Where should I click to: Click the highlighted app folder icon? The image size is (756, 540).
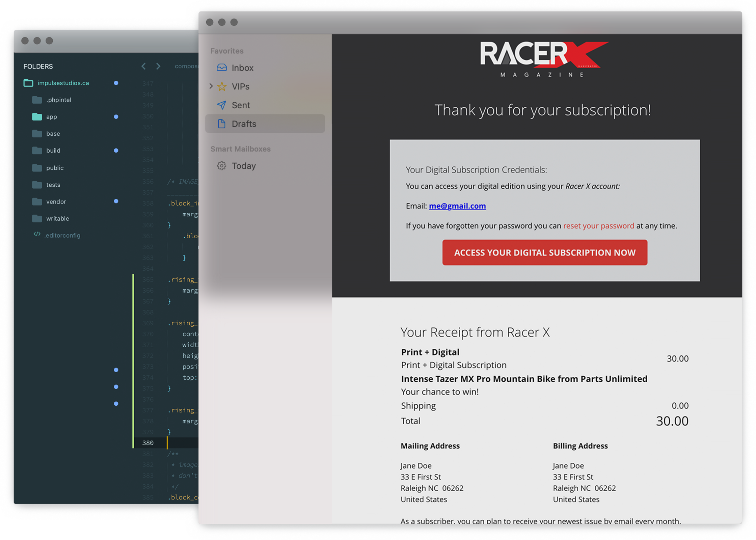37,117
